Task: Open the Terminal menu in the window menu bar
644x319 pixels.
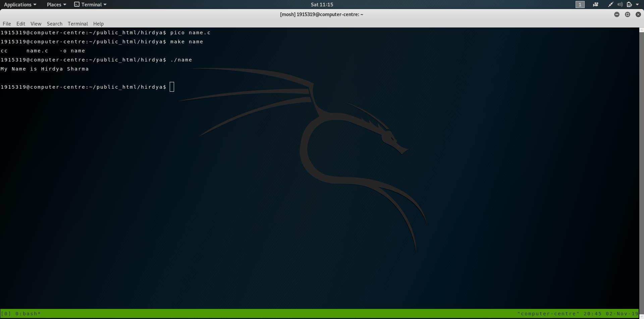Action: tap(78, 24)
